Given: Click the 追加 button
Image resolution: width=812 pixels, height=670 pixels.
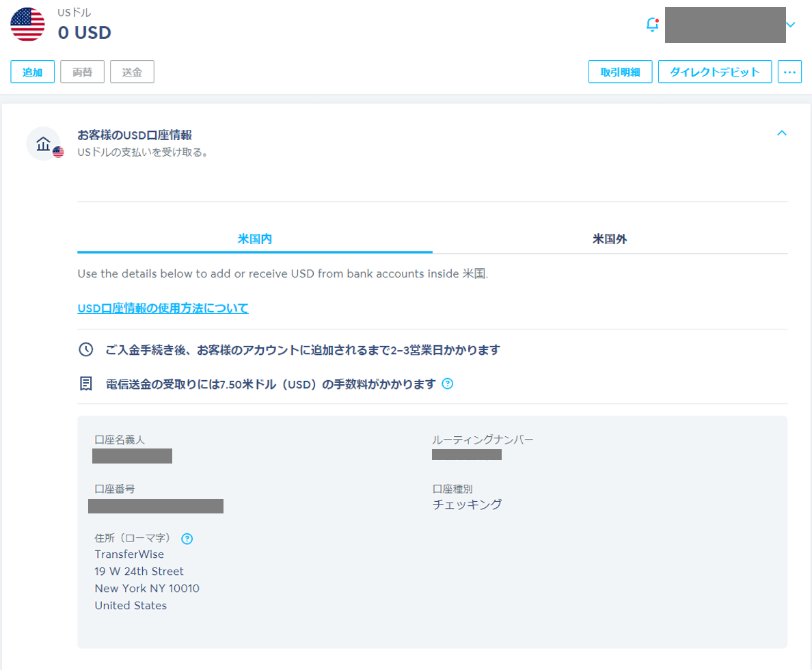Looking at the screenshot, I should click(x=33, y=72).
